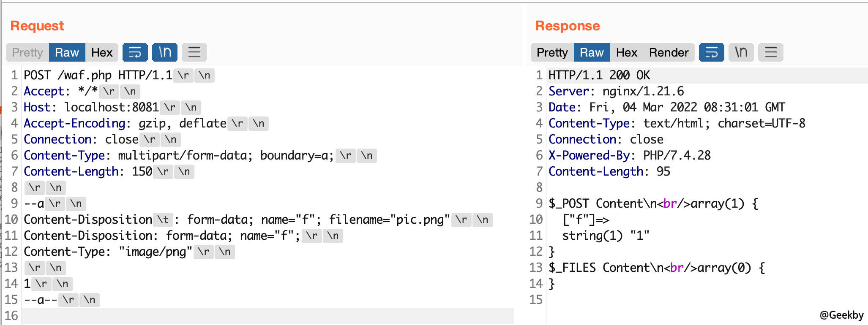Click the boundary=a Content-Type request line
The height and width of the screenshot is (325, 868).
click(200, 155)
